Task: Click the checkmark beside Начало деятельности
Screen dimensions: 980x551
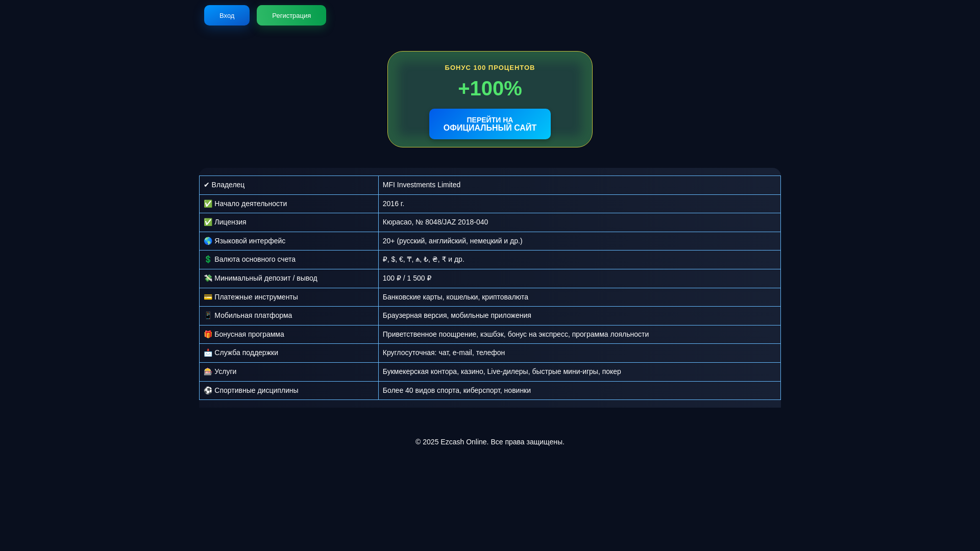Action: [x=208, y=204]
